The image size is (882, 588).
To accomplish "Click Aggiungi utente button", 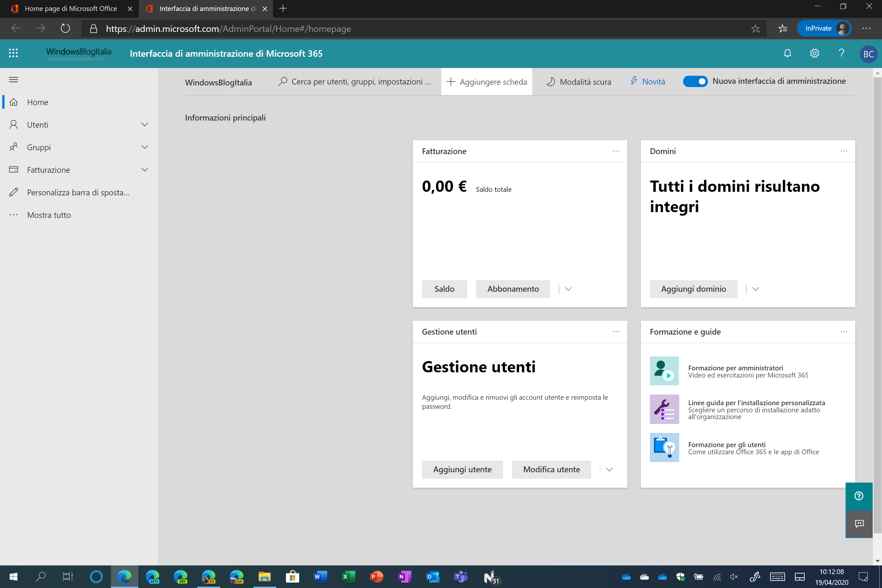I will pyautogui.click(x=462, y=469).
